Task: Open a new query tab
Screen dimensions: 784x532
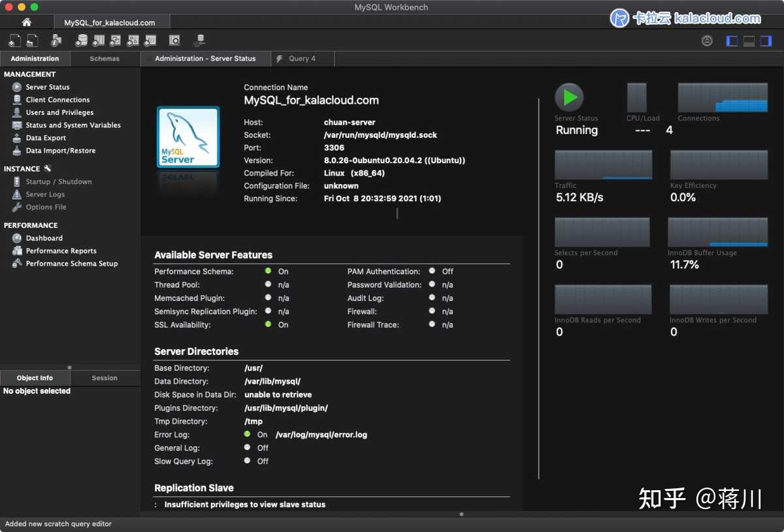Action: coord(14,40)
